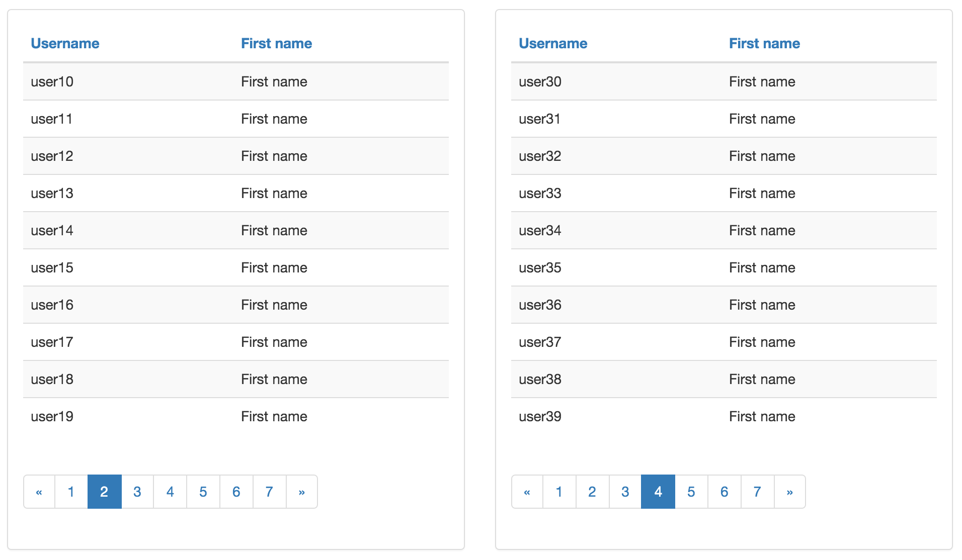Select the user36 row
Viewport: 962px width, 560px height.
pyautogui.click(x=724, y=305)
